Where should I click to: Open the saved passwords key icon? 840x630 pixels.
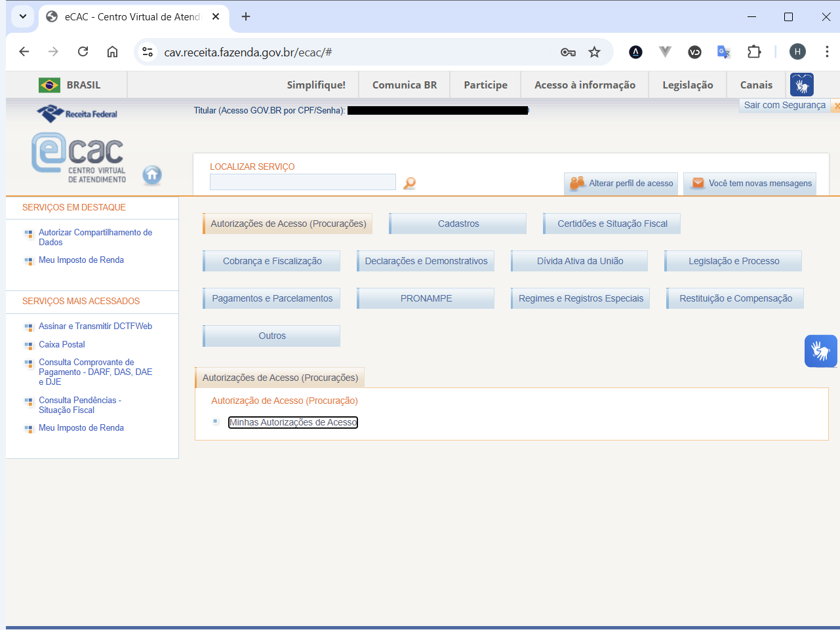pos(568,52)
